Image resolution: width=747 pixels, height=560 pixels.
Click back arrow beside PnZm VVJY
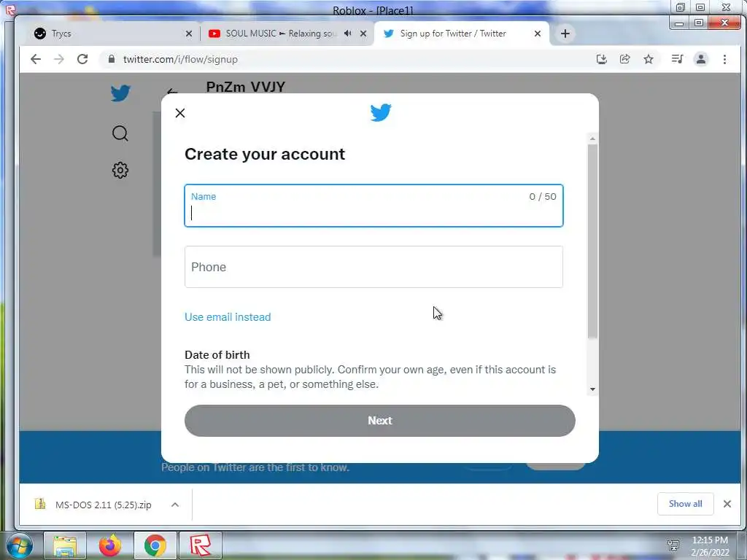point(172,91)
